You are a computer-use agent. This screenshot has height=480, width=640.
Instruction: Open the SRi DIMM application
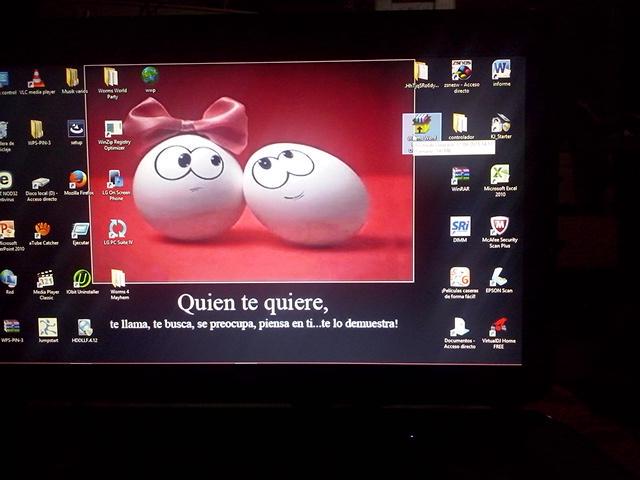460,229
